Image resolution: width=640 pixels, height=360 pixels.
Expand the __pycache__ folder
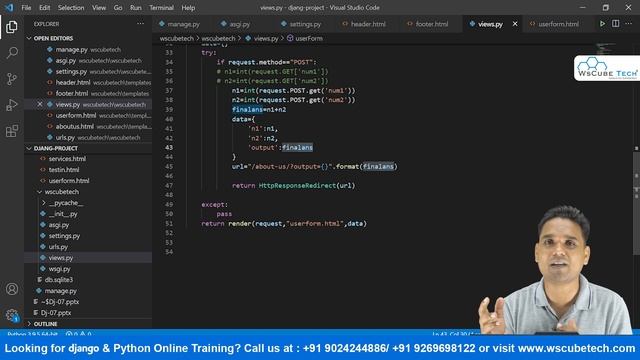coord(65,203)
